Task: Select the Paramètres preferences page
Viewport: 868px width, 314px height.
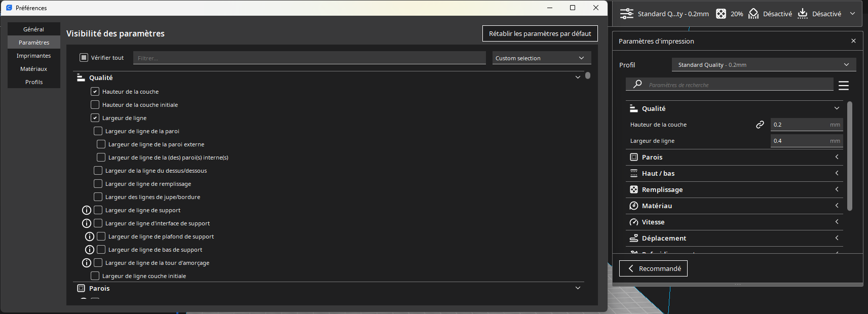Action: point(34,42)
